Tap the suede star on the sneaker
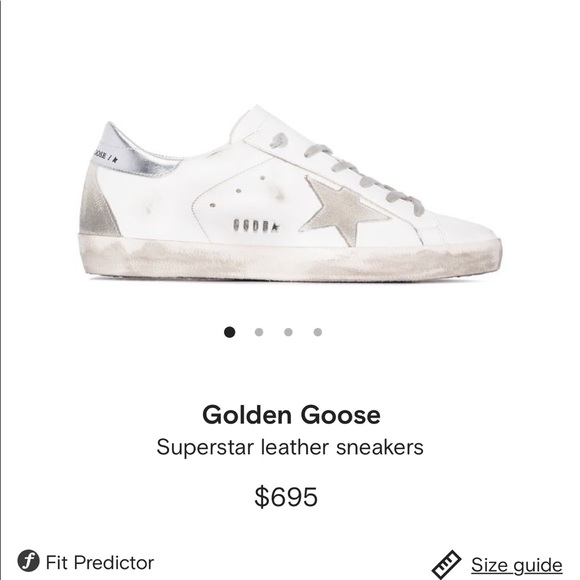This screenshot has height=580, width=580. coord(342,212)
